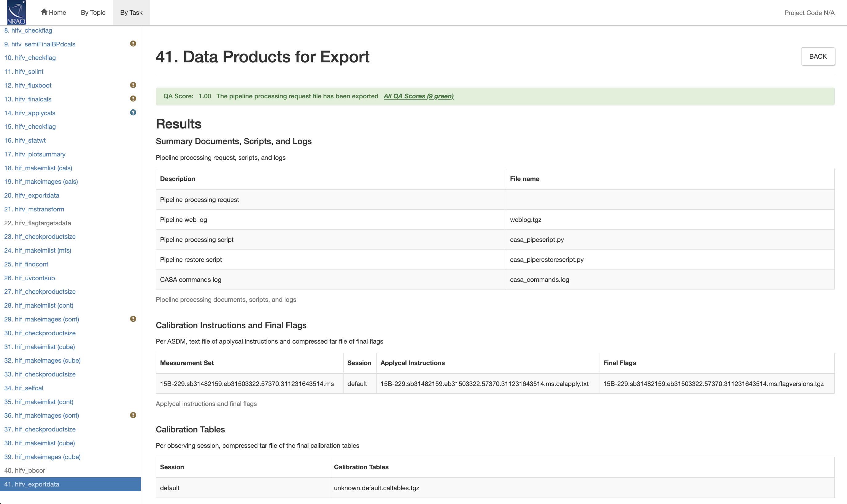The width and height of the screenshot is (847, 504).
Task: Open 19. hif_makeimages (cals) task
Action: [41, 181]
